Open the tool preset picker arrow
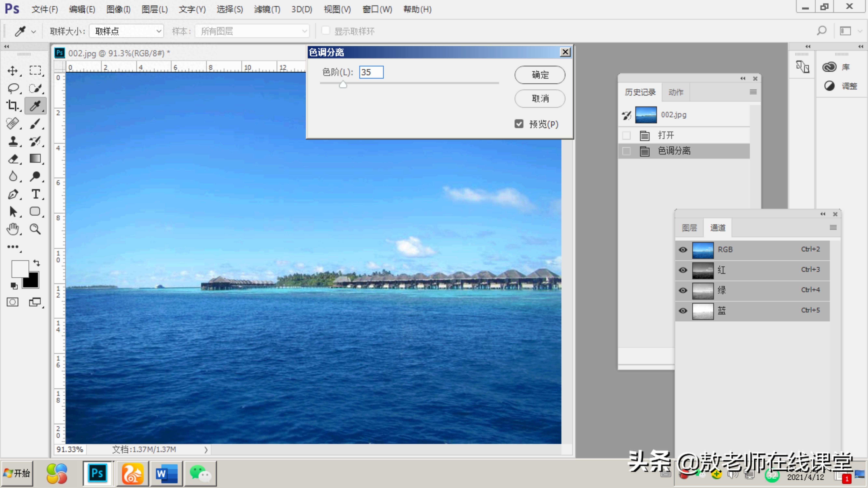 [x=33, y=32]
